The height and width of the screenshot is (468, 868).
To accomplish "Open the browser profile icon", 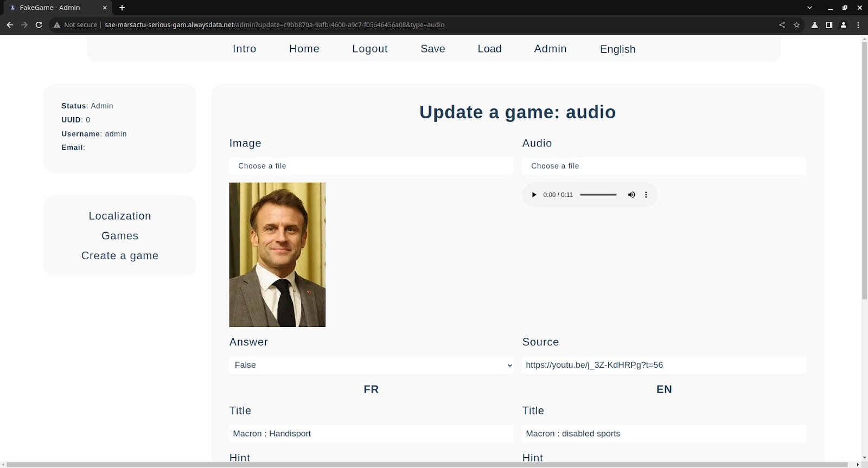I will 844,25.
